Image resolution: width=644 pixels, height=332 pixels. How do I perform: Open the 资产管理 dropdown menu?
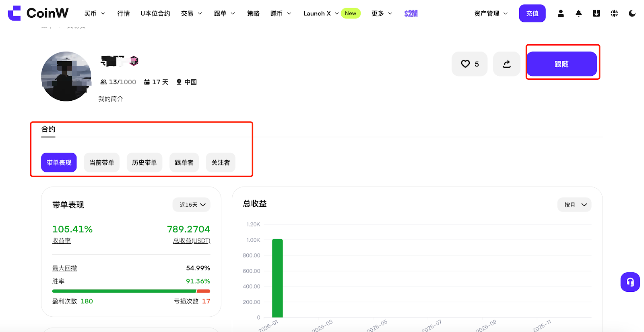491,13
